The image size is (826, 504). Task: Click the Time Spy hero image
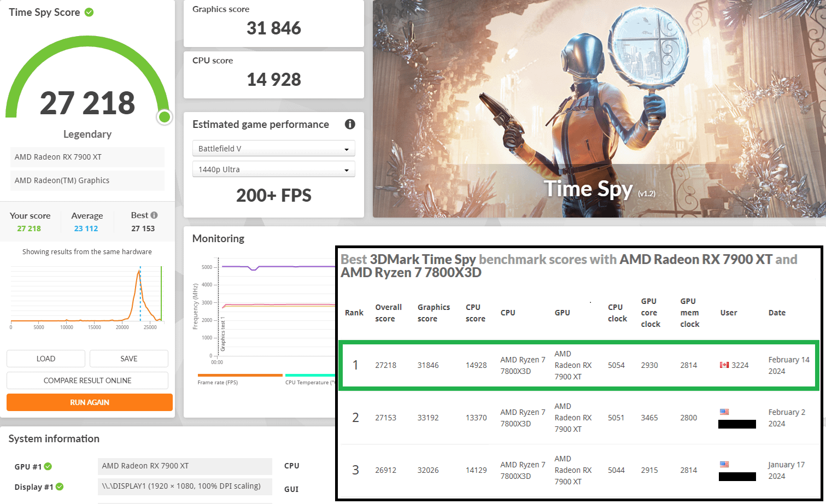[x=599, y=109]
